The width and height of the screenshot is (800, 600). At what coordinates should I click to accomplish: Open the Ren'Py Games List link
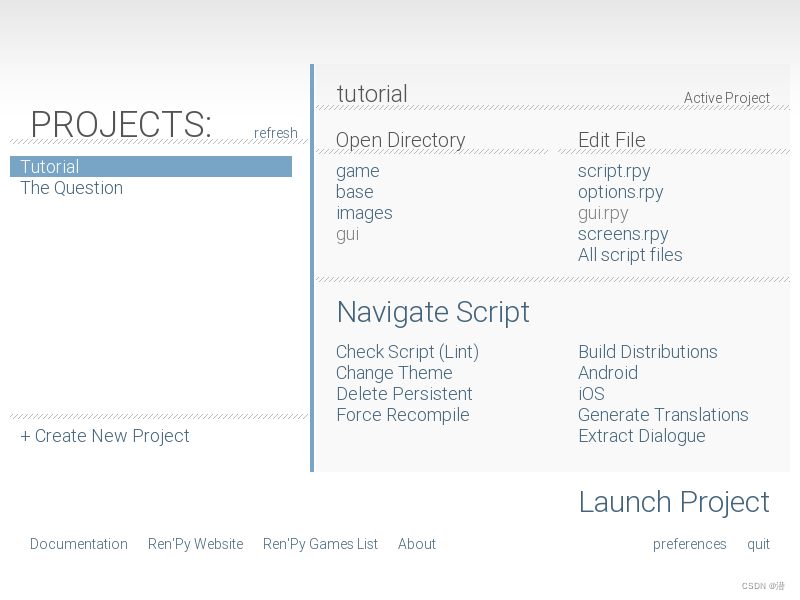point(320,544)
